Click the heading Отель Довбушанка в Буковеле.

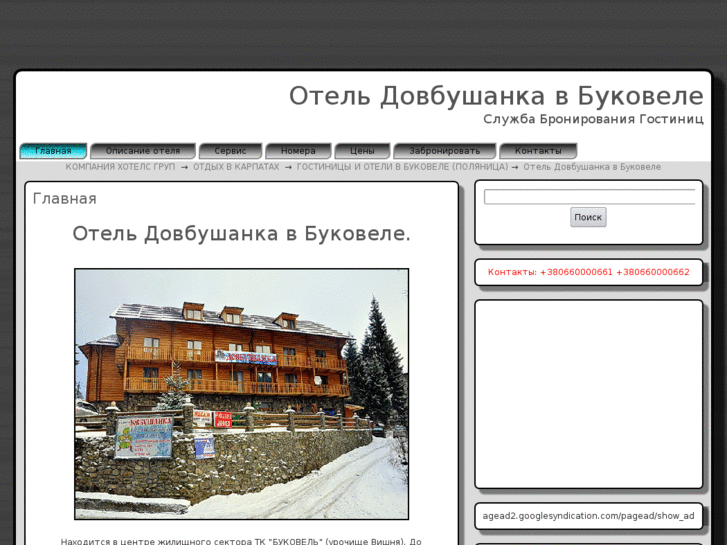242,234
